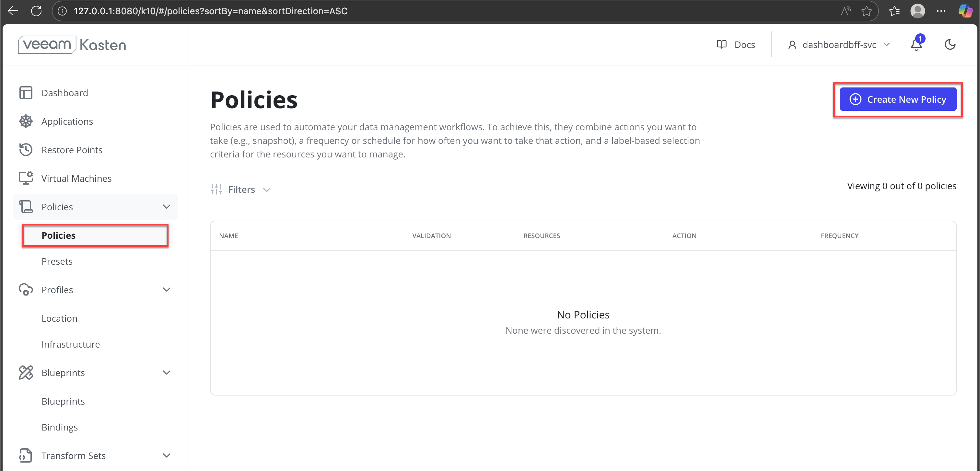Toggle dark mode moon icon
Viewport: 980px width, 471px height.
[x=950, y=44]
